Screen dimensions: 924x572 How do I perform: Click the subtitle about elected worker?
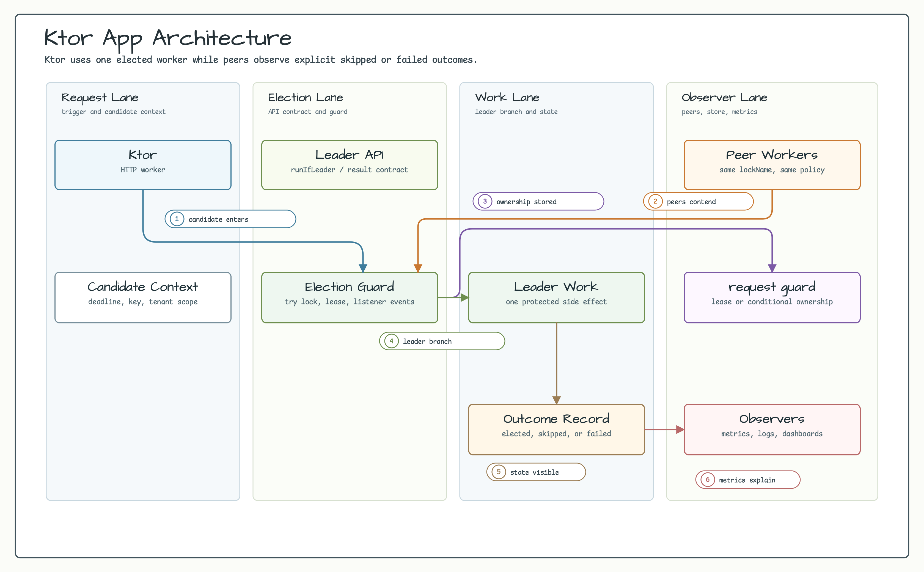coord(261,60)
